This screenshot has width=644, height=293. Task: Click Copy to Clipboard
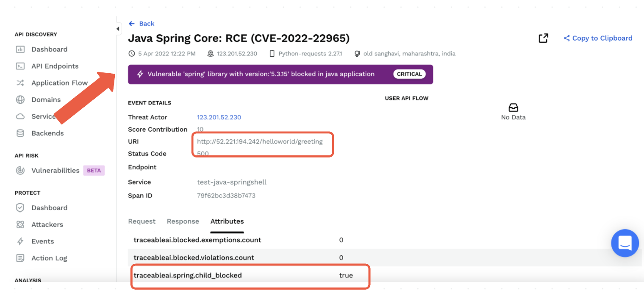(598, 38)
